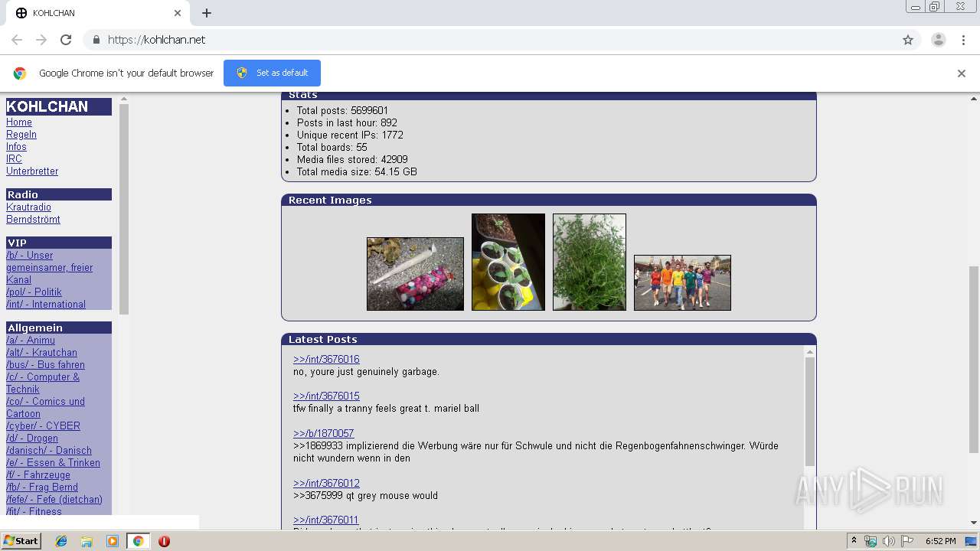Viewport: 980px width, 551px height.
Task: Bookmark this page with the star icon
Action: (908, 40)
